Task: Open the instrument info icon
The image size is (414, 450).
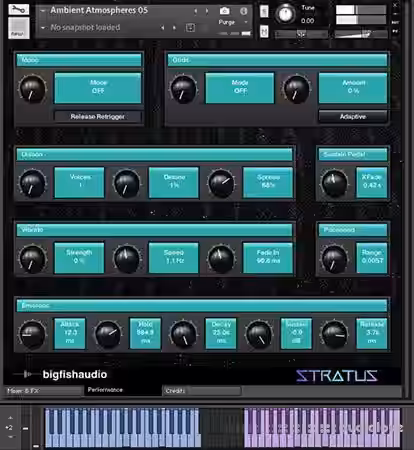Action: [x=244, y=11]
